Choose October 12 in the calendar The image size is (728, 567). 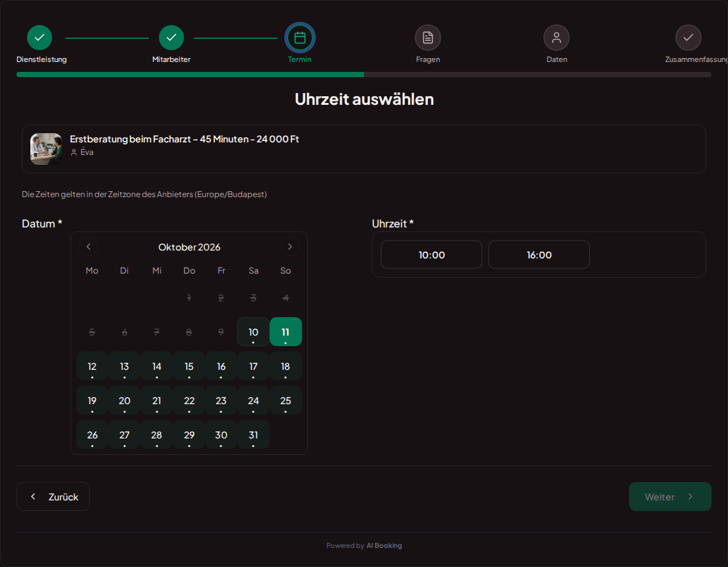coord(92,366)
